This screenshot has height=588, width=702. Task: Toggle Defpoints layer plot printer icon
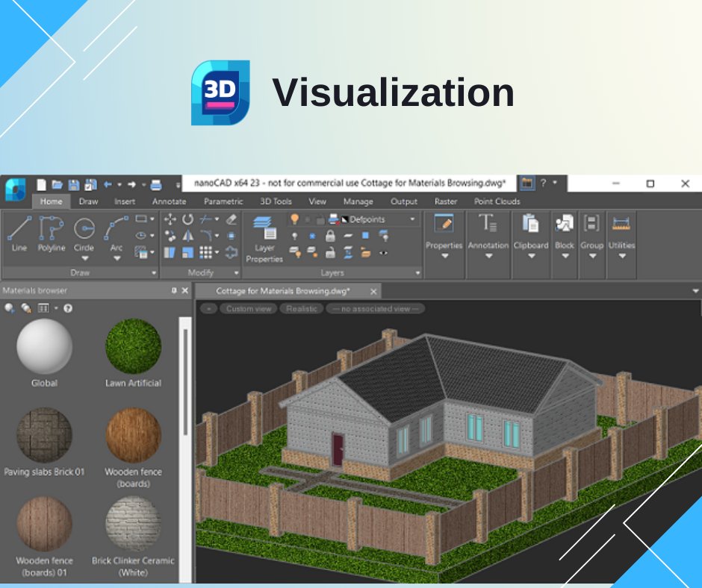tap(333, 219)
